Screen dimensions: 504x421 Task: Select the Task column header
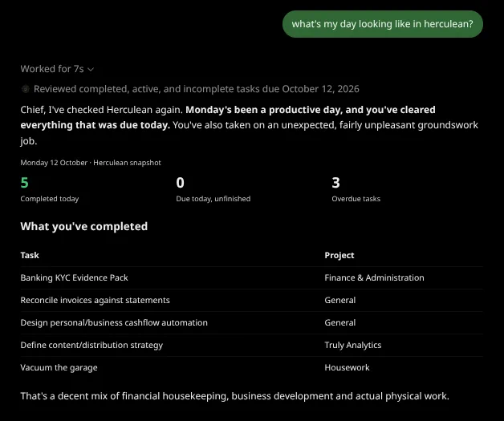coord(30,255)
